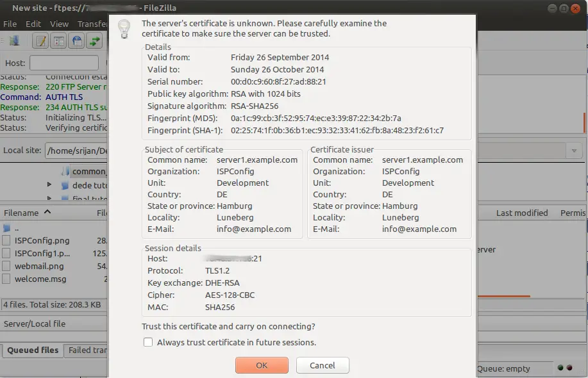Image resolution: width=588 pixels, height=378 pixels.
Task: Expand the dede tutorial folder
Action: 49,185
